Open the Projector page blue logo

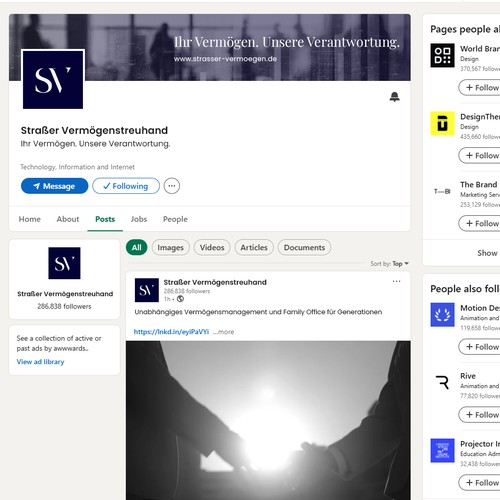442,451
